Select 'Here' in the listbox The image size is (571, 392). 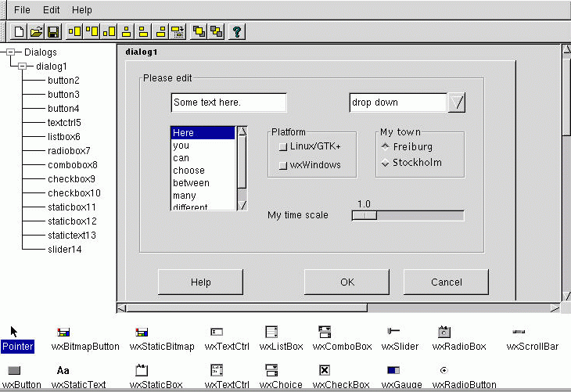click(203, 133)
